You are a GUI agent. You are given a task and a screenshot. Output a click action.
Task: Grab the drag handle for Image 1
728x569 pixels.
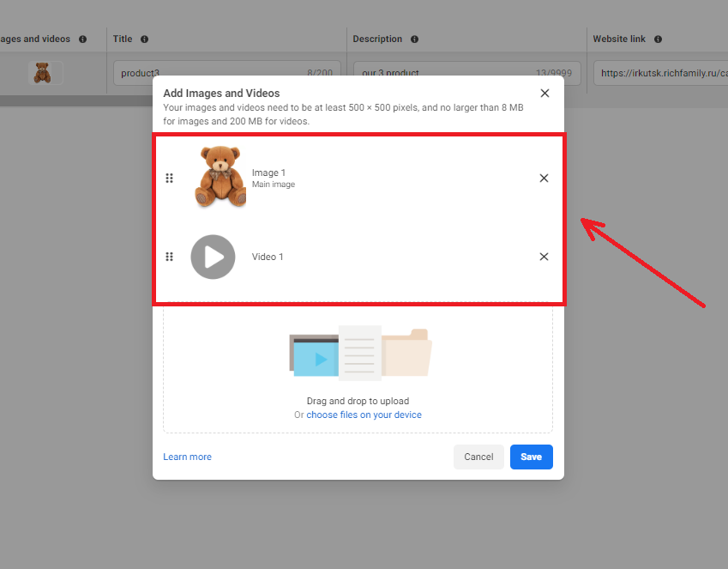click(170, 178)
